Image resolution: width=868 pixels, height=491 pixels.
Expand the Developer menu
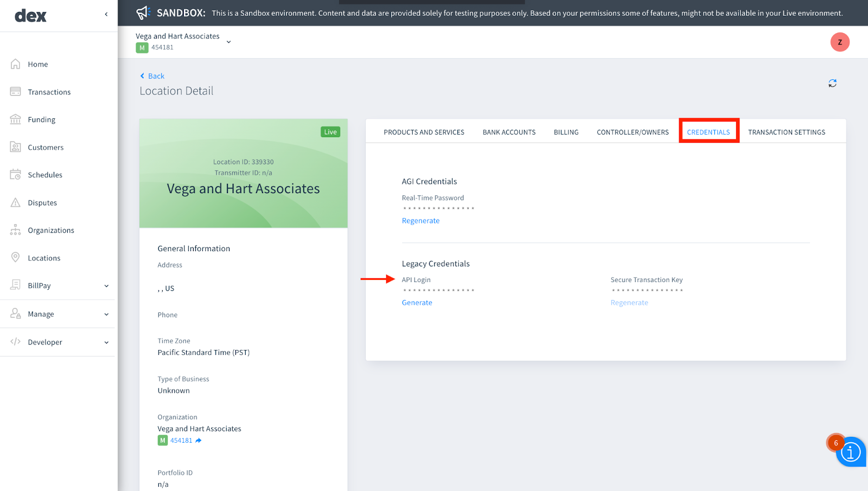[x=106, y=342]
